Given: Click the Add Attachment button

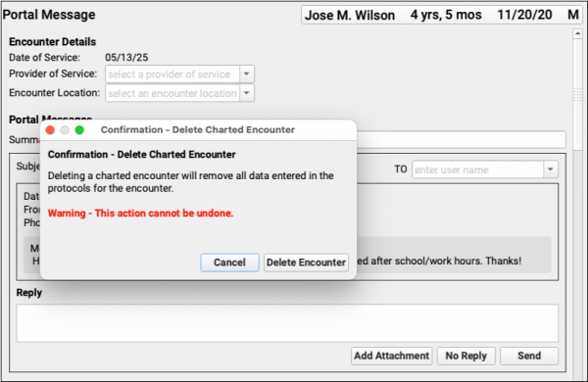Looking at the screenshot, I should (x=391, y=356).
